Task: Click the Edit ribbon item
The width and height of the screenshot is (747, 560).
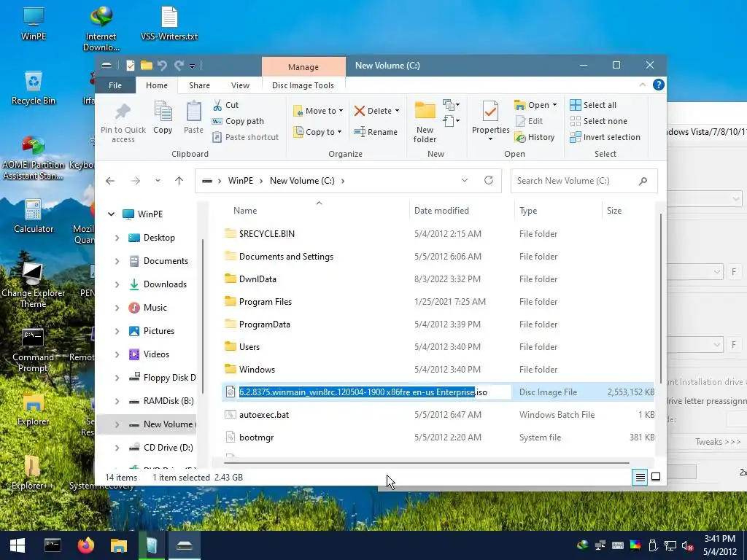Action: click(x=529, y=121)
